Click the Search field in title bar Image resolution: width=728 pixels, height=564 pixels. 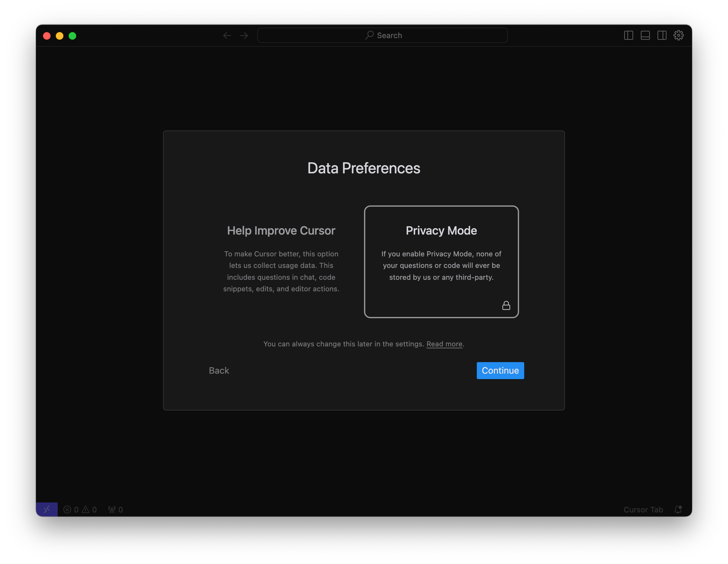(382, 35)
